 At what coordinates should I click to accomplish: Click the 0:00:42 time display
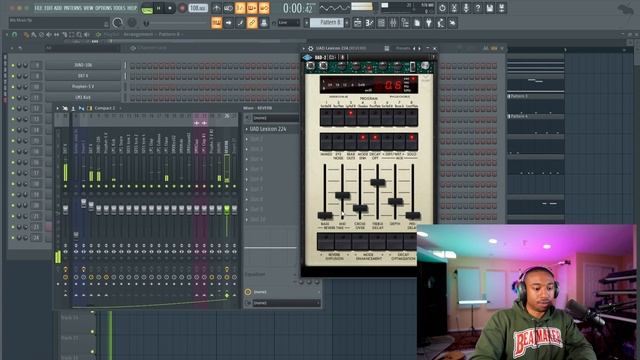pyautogui.click(x=298, y=8)
